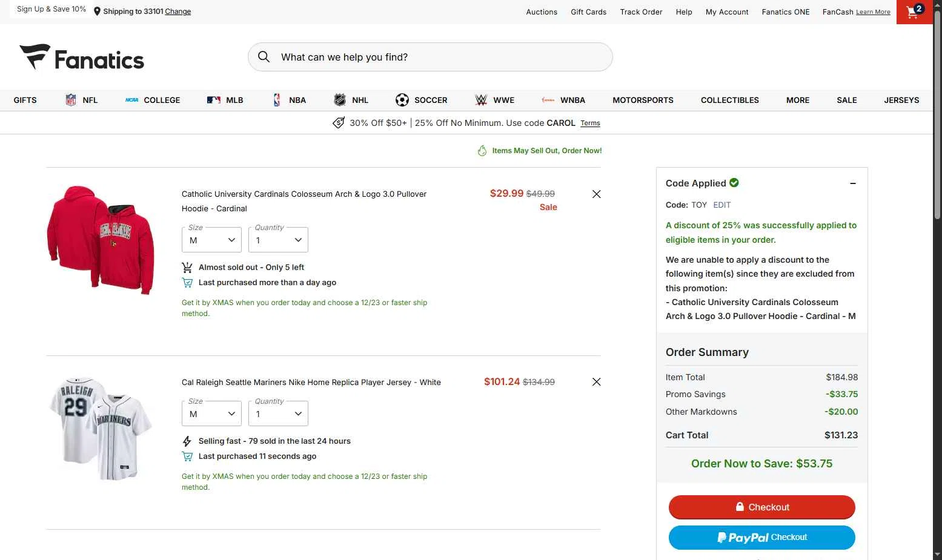Remove the Cal Raleigh jersey from cart
The height and width of the screenshot is (560, 942).
(x=596, y=382)
